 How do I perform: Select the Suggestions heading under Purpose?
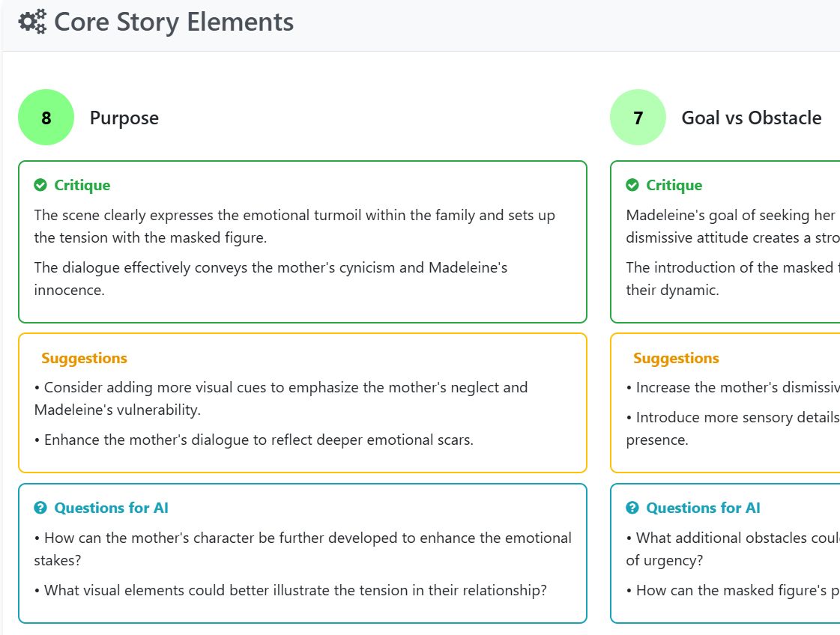pyautogui.click(x=84, y=358)
